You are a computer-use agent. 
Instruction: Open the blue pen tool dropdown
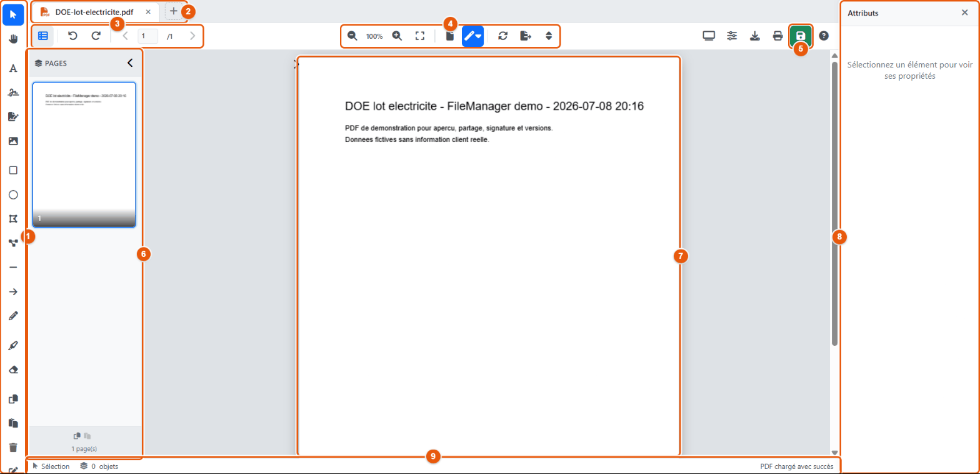(472, 36)
